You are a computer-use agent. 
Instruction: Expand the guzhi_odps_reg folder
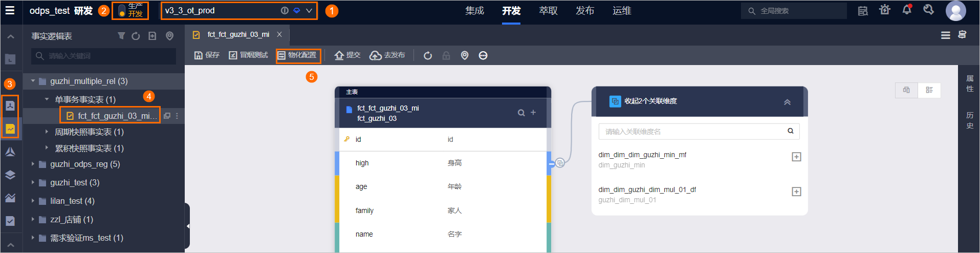coord(33,164)
